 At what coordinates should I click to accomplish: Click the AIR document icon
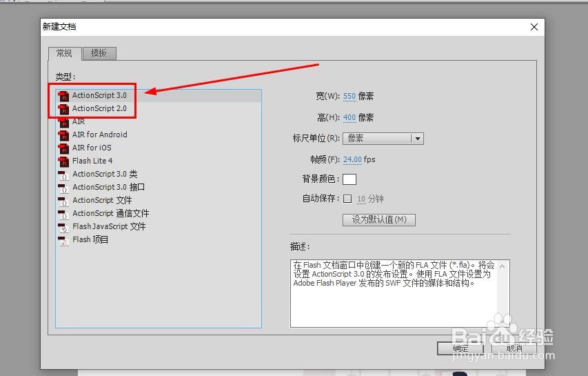63,122
